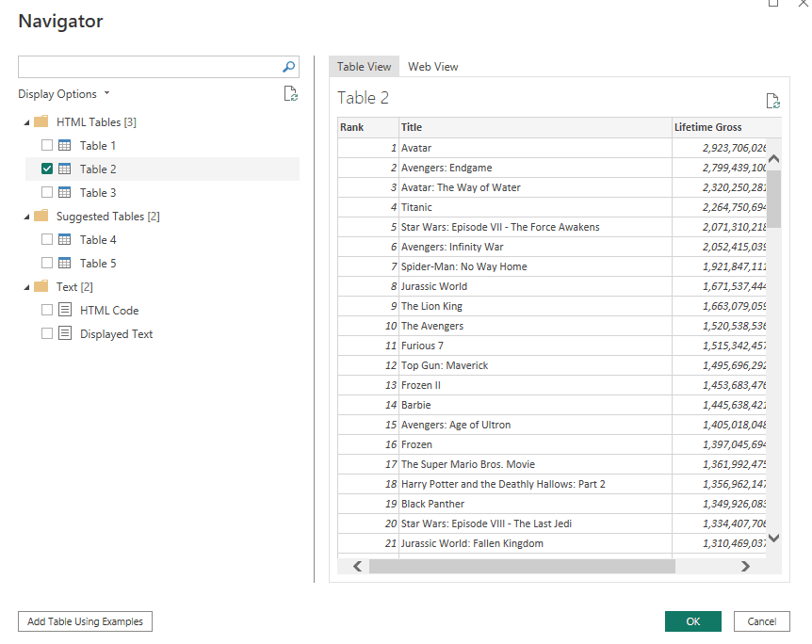Click the Furious 7 title cell
812x644 pixels.
535,346
